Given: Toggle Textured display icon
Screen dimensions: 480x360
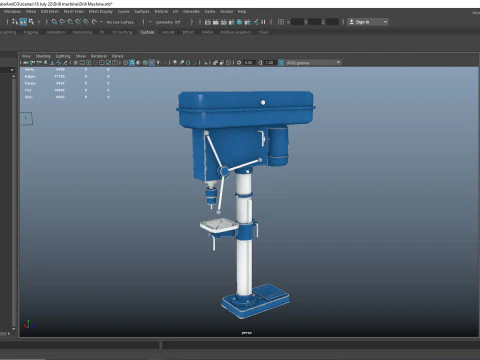Looking at the screenshot, I should pos(152,63).
